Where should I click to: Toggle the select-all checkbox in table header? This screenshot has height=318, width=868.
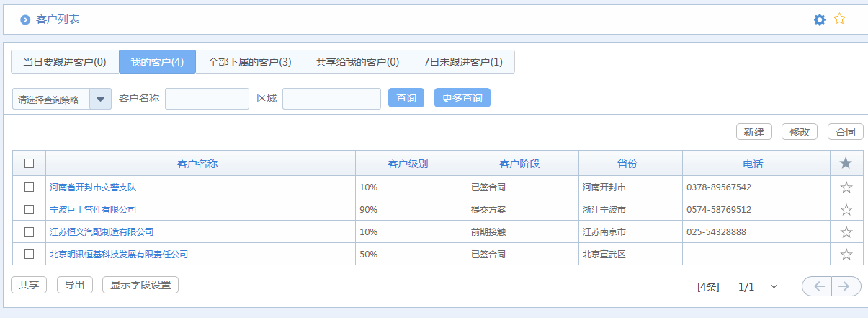[x=30, y=164]
